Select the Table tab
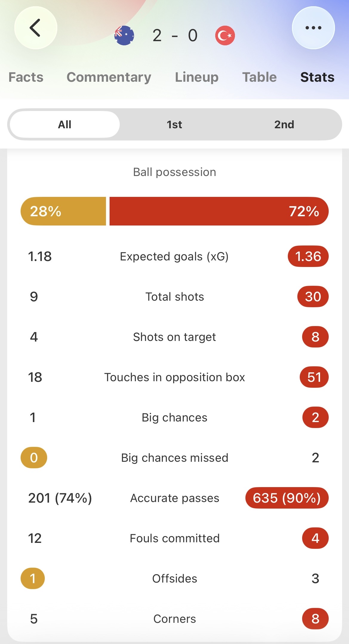This screenshot has width=349, height=644. (259, 77)
